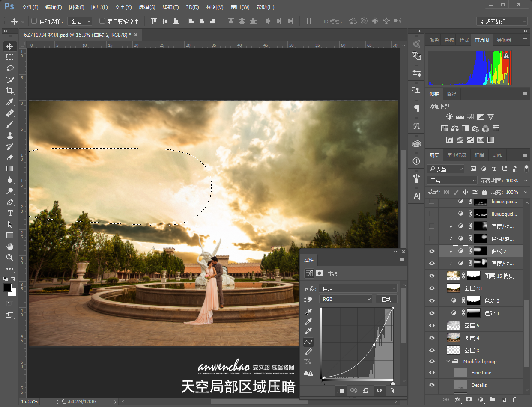Choose draw-curve pencil mode icon
The image size is (532, 407).
coord(308,352)
